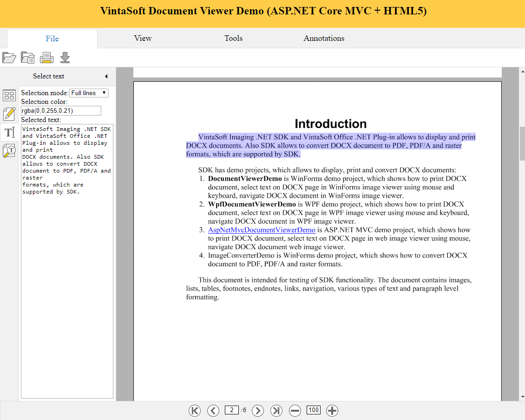Open the page thumbnails panel icon

(9, 95)
